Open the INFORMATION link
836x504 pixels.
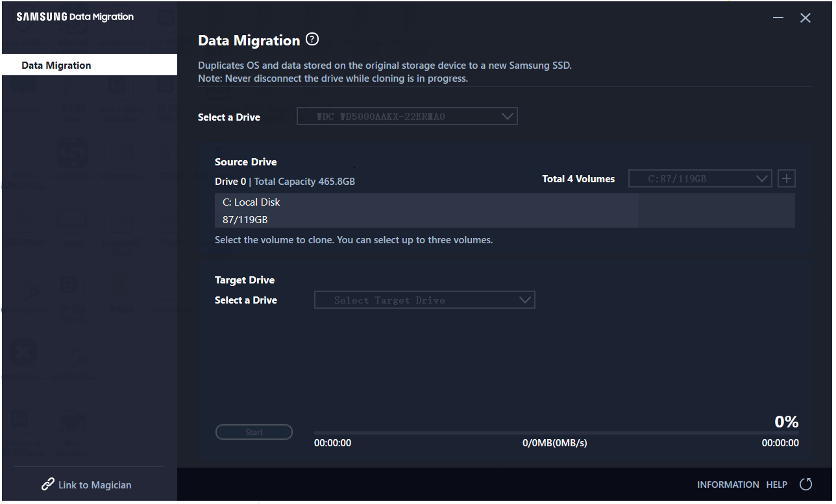[x=728, y=485]
